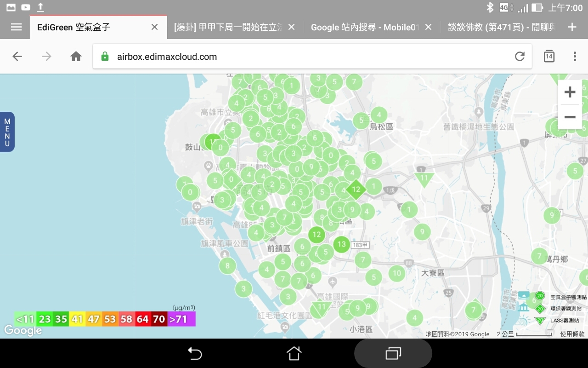The image size is (588, 368).
Task: Close the EdiGreen 空氣盒子 tab
Action: click(155, 27)
